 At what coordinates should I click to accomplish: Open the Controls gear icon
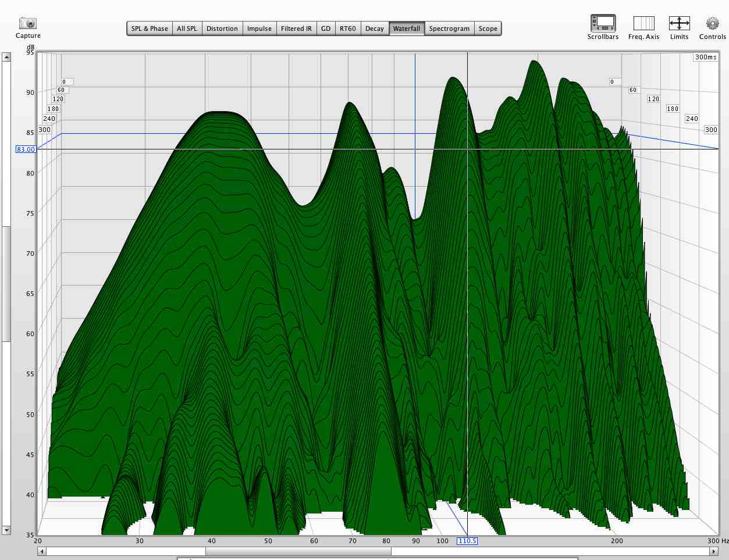(x=712, y=23)
